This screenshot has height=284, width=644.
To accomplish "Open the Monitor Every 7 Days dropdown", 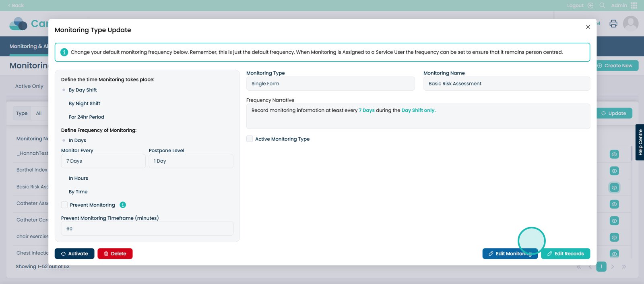I will tap(103, 161).
